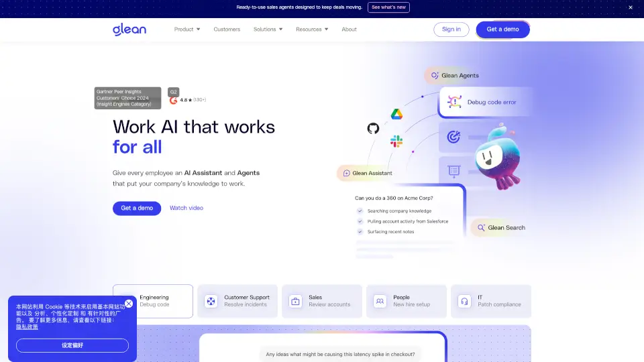Screen dimensions: 644x362
Task: Toggle the Searching company knowledge checkmark
Action: point(360,210)
